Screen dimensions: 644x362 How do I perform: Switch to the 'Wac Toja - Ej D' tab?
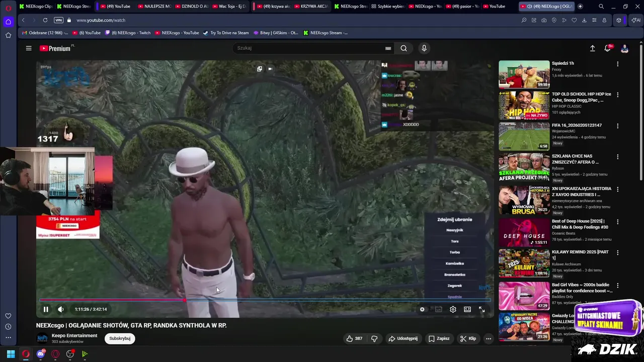click(229, 7)
